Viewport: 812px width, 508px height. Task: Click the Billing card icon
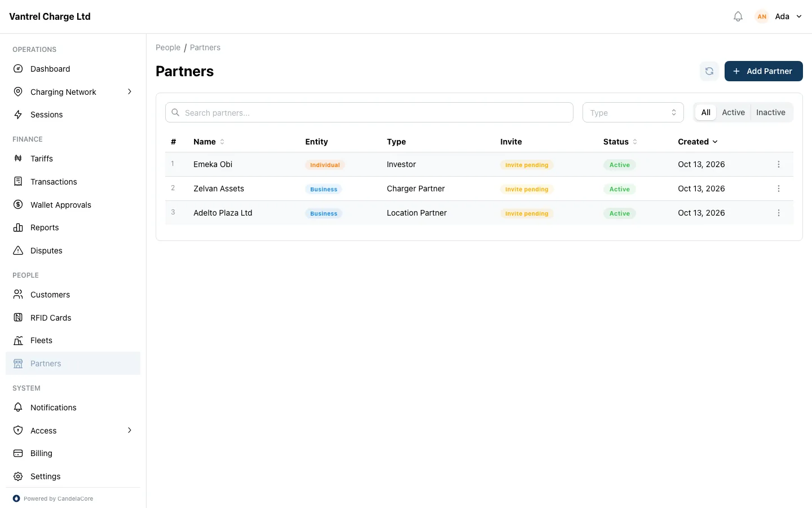click(x=18, y=453)
